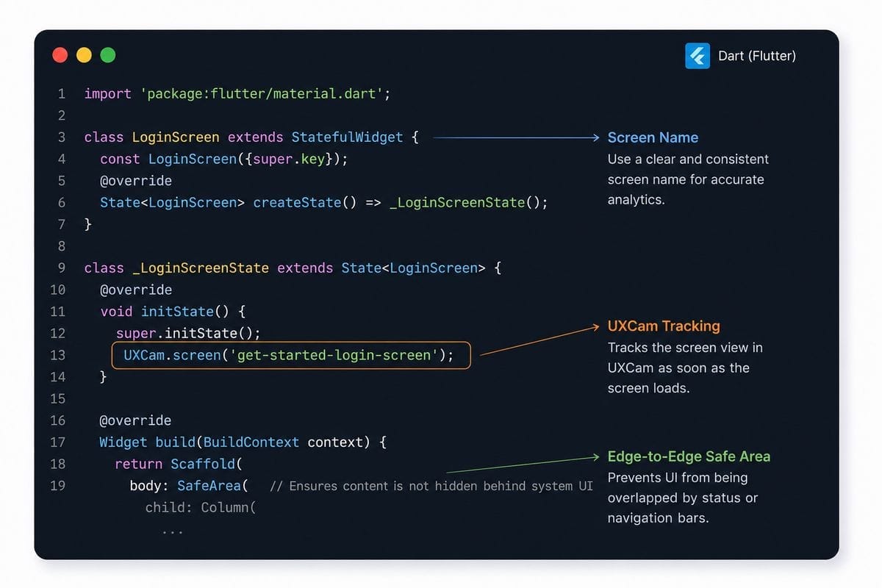882x588 pixels.
Task: Click the red close dot in the code window
Action: [60, 55]
